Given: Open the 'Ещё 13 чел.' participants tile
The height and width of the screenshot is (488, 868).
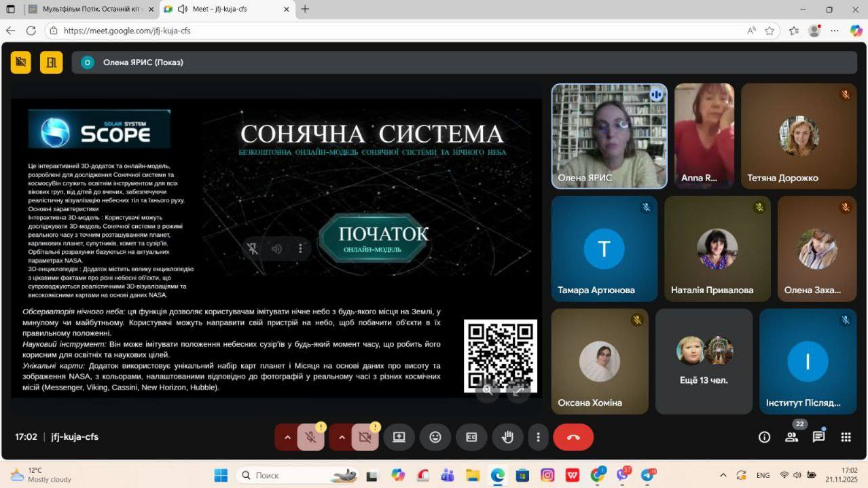Looking at the screenshot, I should click(704, 361).
